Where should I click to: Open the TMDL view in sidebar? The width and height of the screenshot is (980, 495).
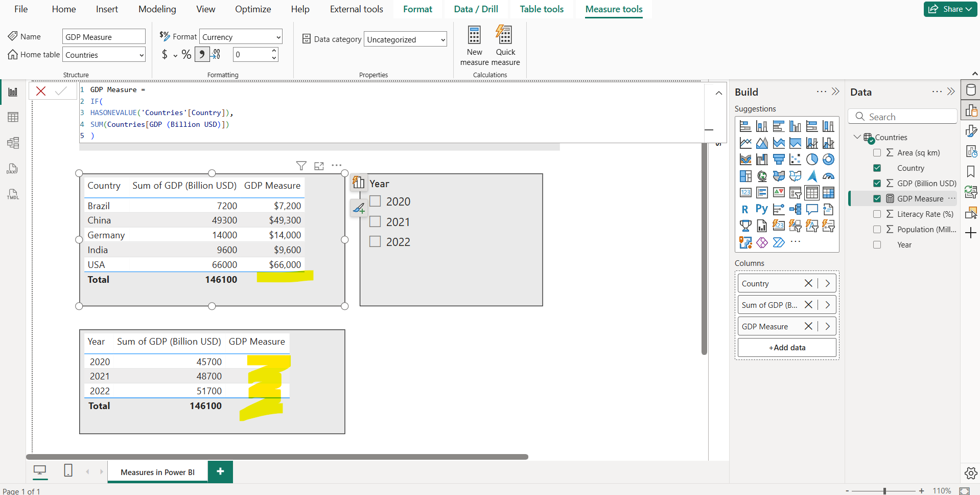point(12,194)
